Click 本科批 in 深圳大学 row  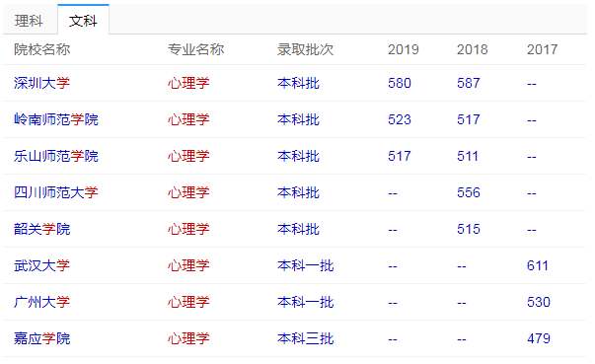click(298, 83)
